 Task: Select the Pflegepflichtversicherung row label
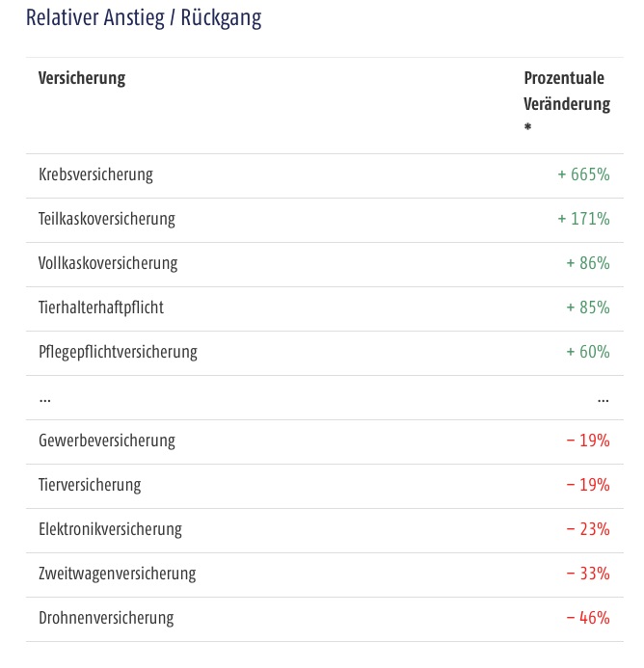118,352
